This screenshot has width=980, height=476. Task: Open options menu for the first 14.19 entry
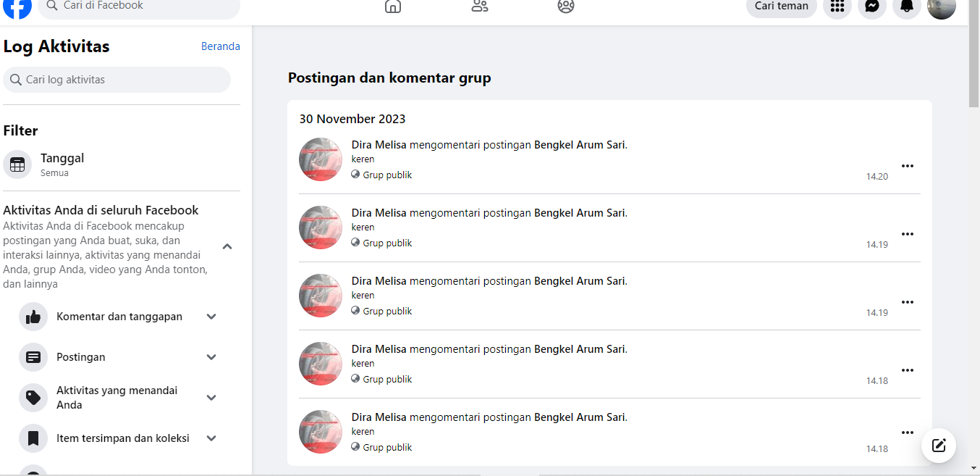(x=908, y=234)
